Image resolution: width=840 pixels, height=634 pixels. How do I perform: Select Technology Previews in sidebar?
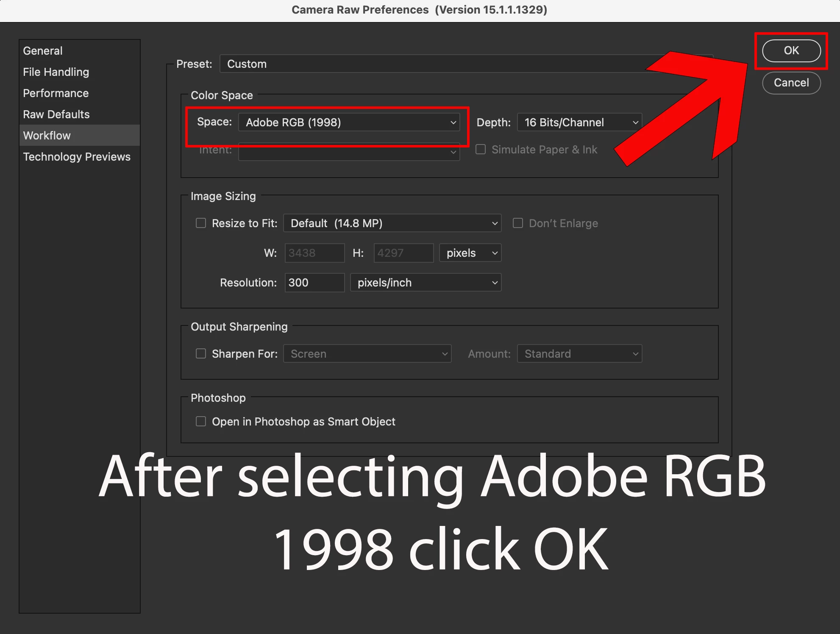coord(77,157)
